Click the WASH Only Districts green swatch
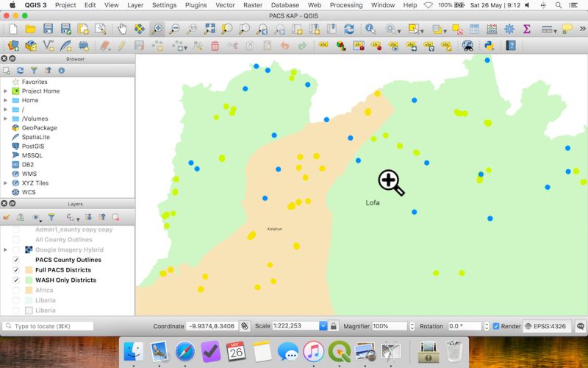588x368 pixels. click(x=29, y=280)
